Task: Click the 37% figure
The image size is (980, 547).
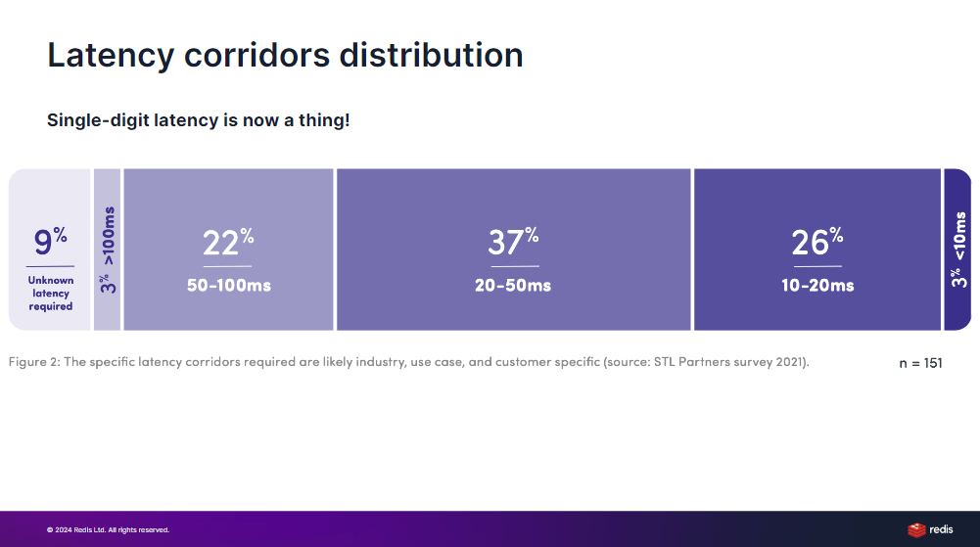Action: click(513, 242)
